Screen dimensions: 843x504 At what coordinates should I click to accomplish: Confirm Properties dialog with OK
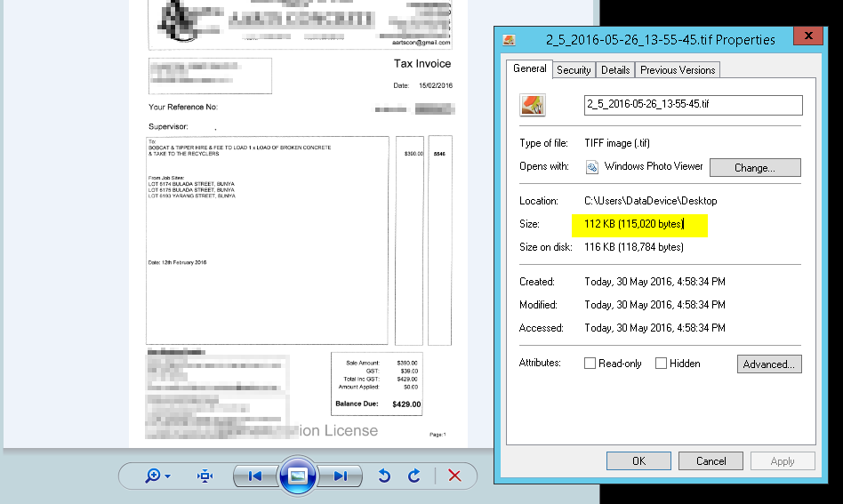click(638, 461)
